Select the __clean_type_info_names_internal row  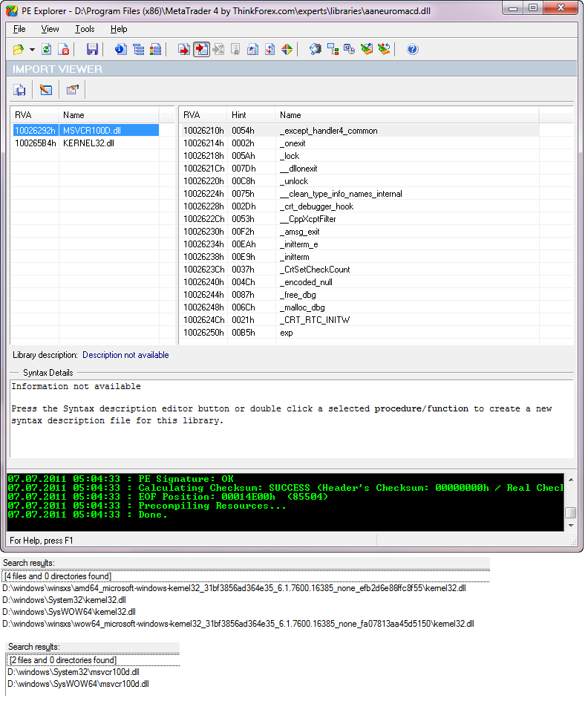coord(359,194)
